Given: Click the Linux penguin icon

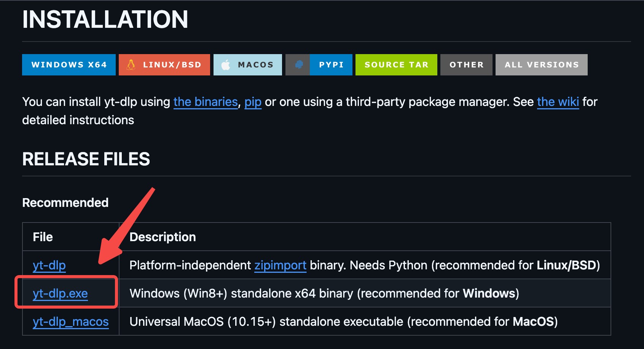Looking at the screenshot, I should (x=131, y=65).
